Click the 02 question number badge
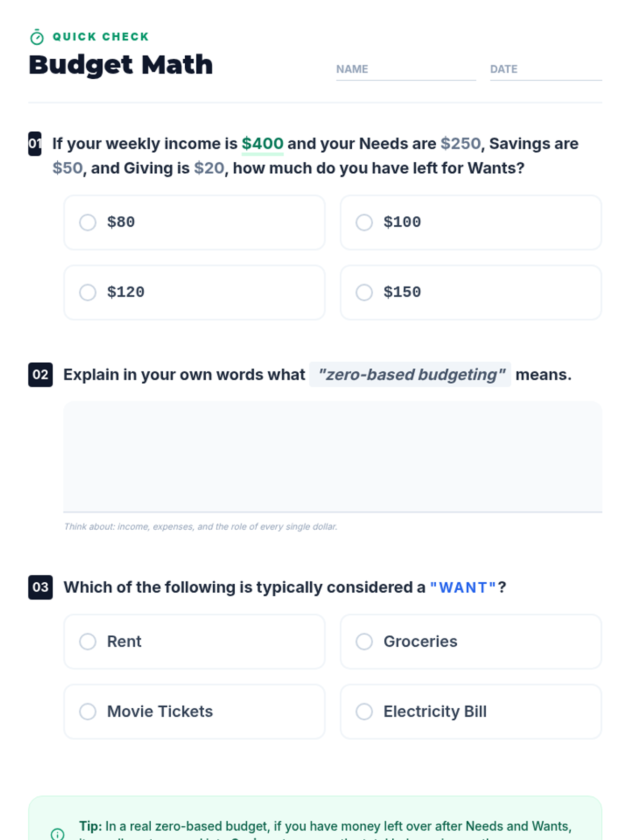Viewport: 630px width, 840px height. pos(40,374)
